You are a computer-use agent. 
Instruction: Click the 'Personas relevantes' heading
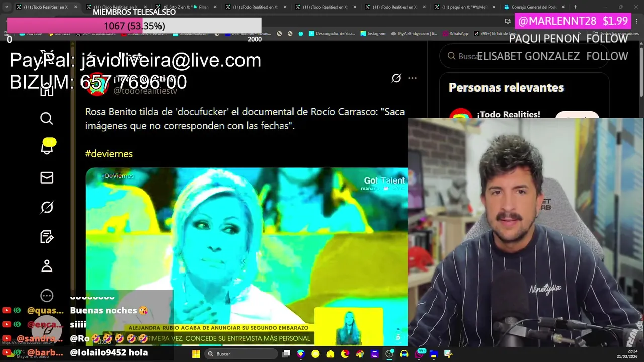[x=506, y=87]
